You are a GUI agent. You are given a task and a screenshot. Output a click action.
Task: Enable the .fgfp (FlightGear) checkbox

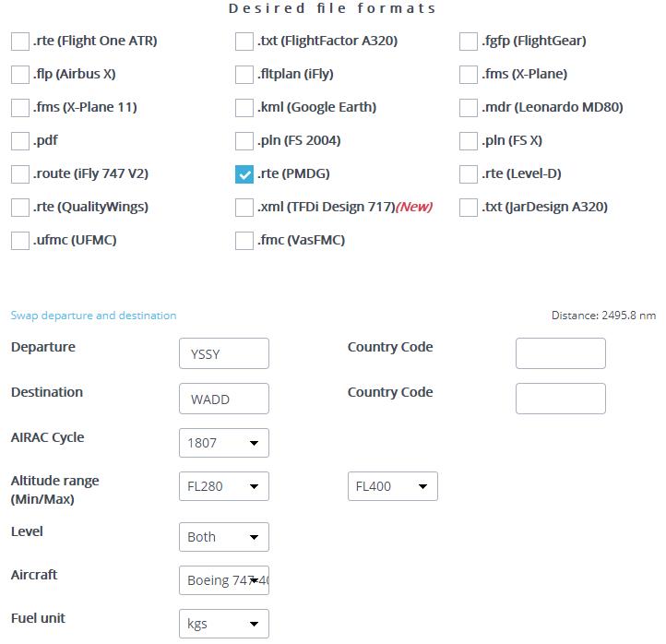point(469,42)
